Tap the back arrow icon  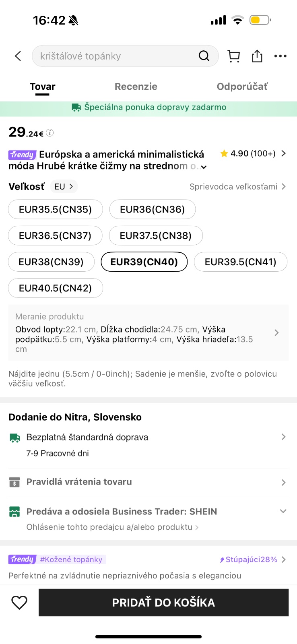pyautogui.click(x=18, y=56)
